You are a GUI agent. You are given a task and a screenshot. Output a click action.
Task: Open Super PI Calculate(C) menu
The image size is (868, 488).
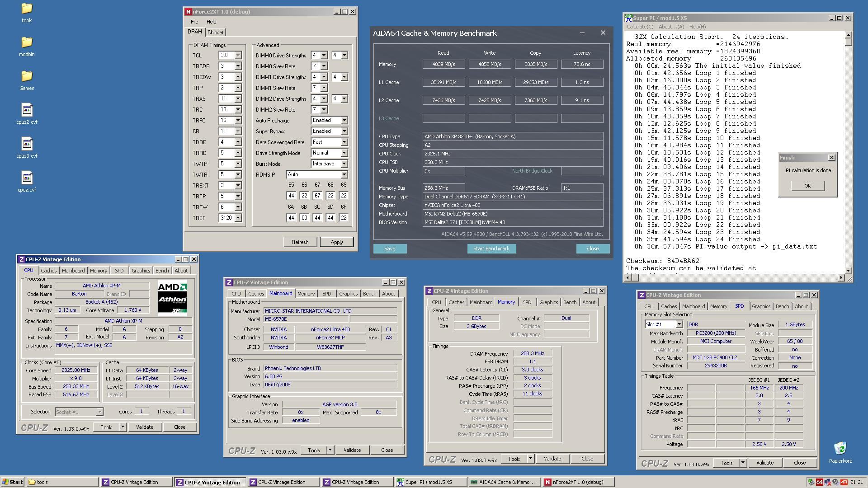[640, 27]
